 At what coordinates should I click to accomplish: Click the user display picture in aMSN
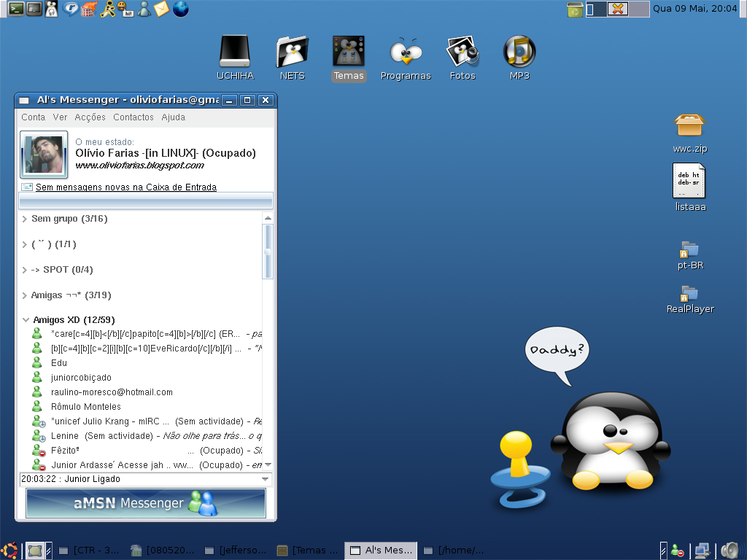click(x=44, y=155)
